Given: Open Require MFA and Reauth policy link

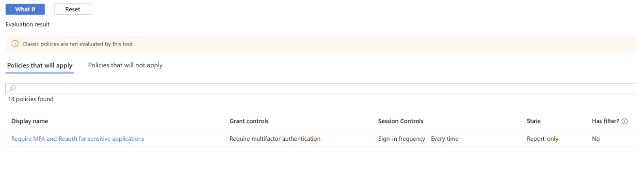Looking at the screenshot, I should tap(78, 139).
